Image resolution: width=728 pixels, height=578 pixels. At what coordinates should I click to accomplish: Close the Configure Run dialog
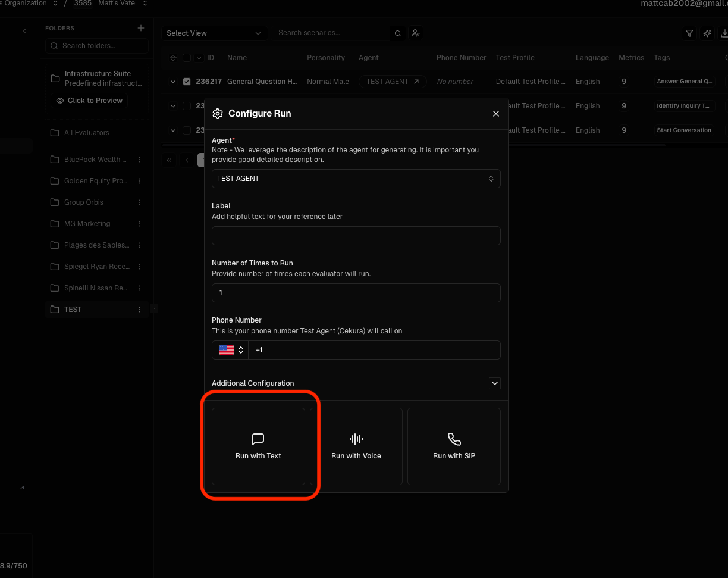496,114
